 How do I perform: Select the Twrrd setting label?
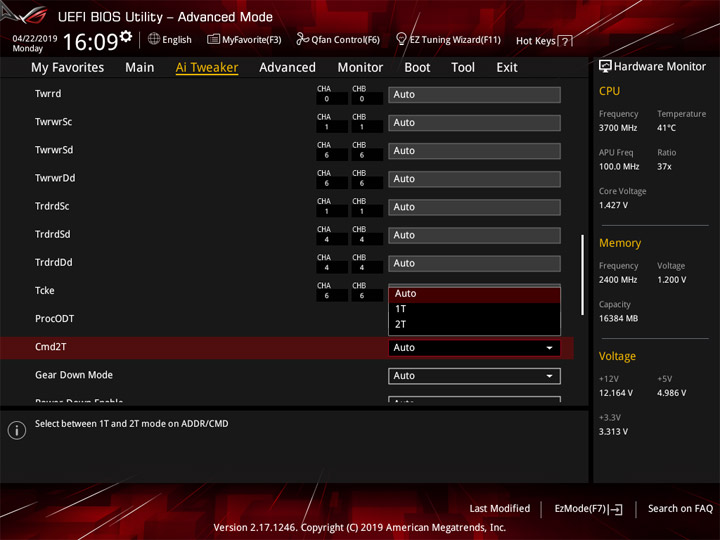48,94
